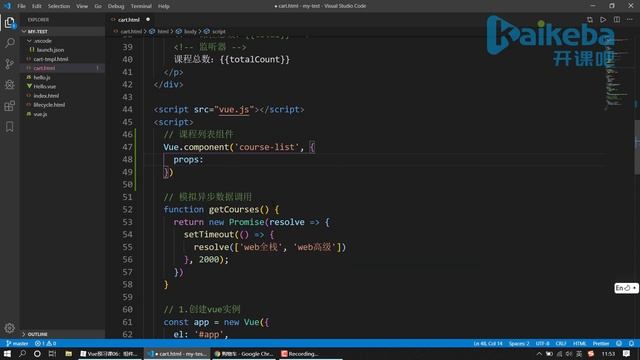Open the Go menu
This screenshot has height=360, width=640.
98,6
